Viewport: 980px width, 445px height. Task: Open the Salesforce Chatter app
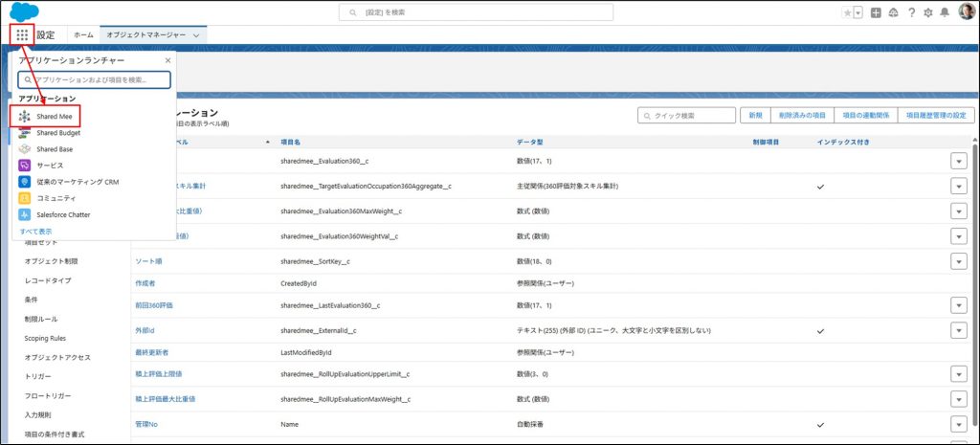click(63, 214)
